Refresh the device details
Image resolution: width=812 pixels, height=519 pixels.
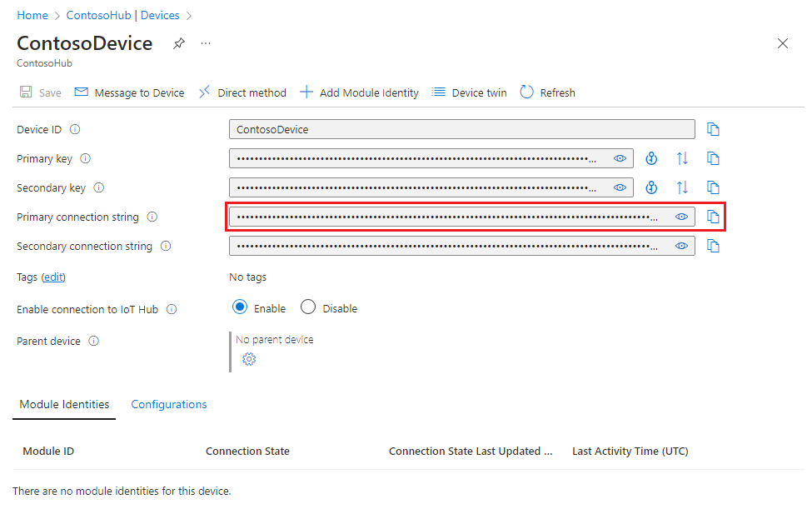pyautogui.click(x=547, y=92)
